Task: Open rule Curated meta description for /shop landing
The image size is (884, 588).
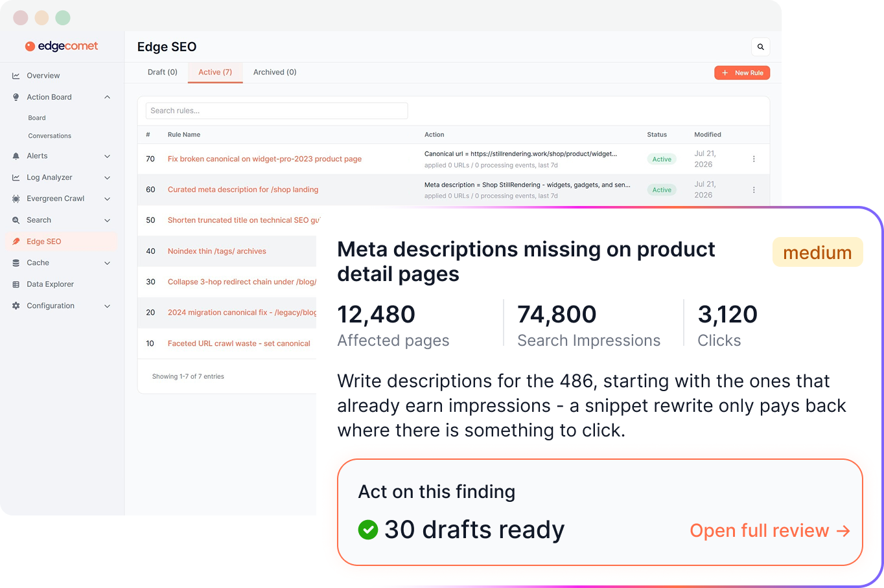Action: click(243, 190)
